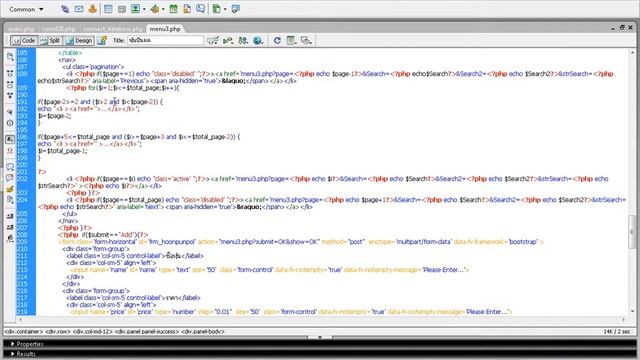Insert a Table
Image resolution: width=640 pixels, height=360 pixels.
click(108, 9)
